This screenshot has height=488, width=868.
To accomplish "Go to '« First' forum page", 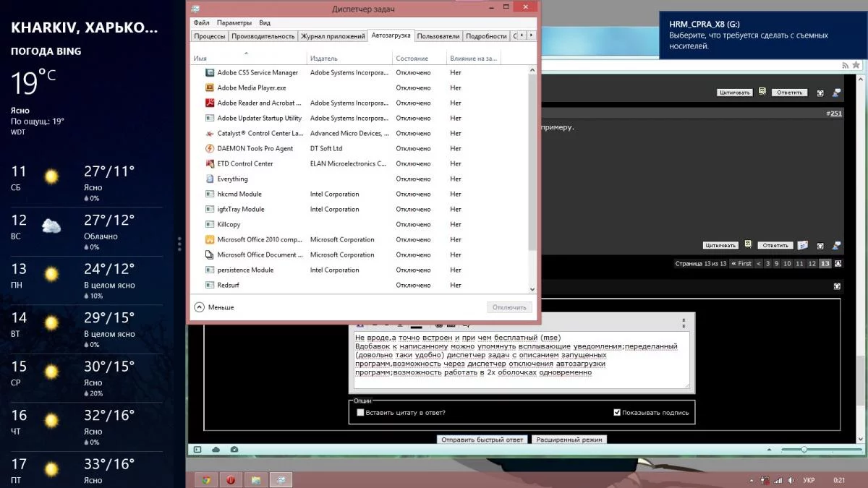I will [741, 264].
